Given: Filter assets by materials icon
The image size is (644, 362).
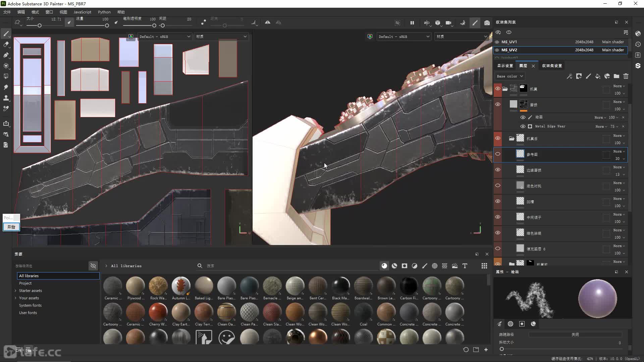Looking at the screenshot, I should point(384,266).
